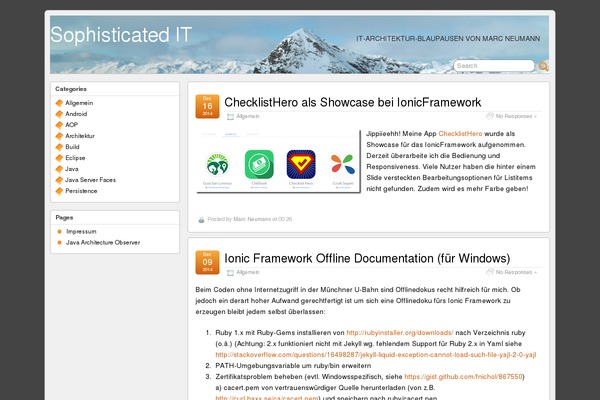Open the Build category

click(x=72, y=147)
